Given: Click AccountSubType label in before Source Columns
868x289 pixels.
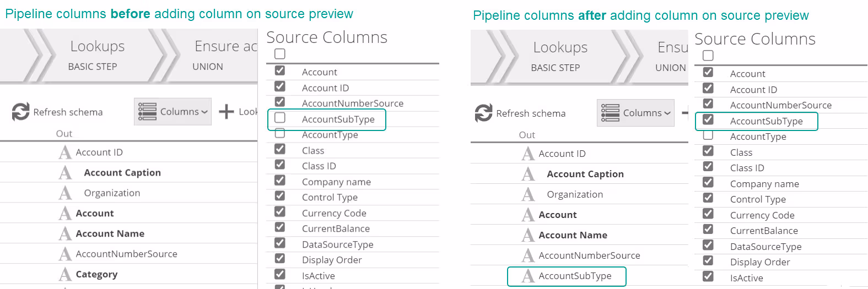Looking at the screenshot, I should [338, 119].
